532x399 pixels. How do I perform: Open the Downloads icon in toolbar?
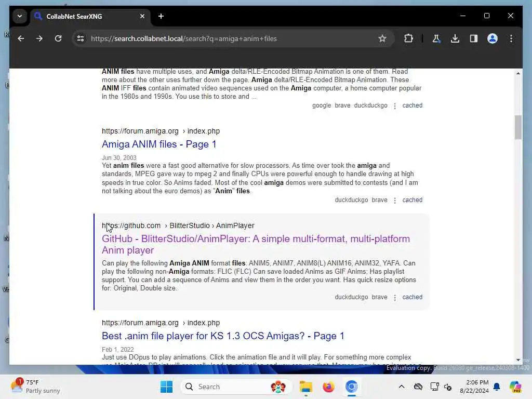pos(455,38)
